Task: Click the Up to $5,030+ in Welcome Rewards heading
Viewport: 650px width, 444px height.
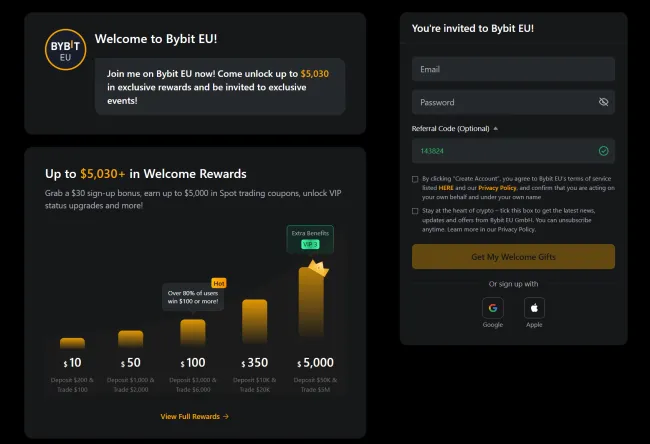Action: point(146,174)
